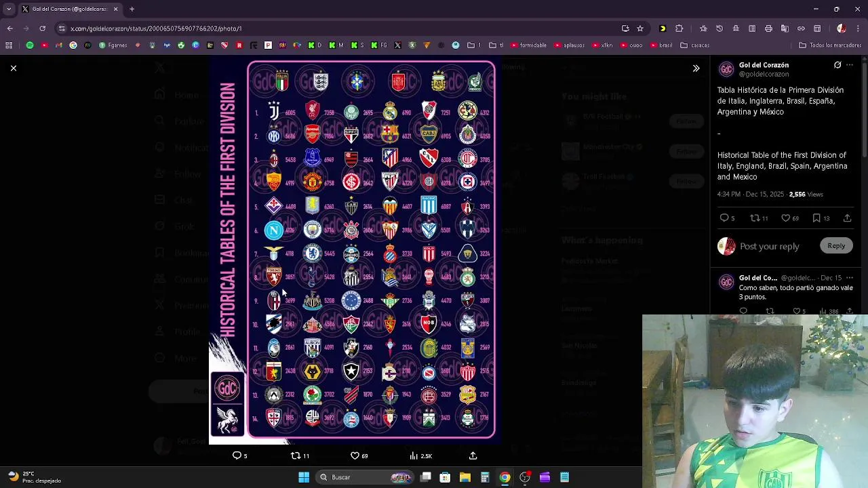Open Chrome side panel icon
Viewport: 868px width, 488px height.
817,28
